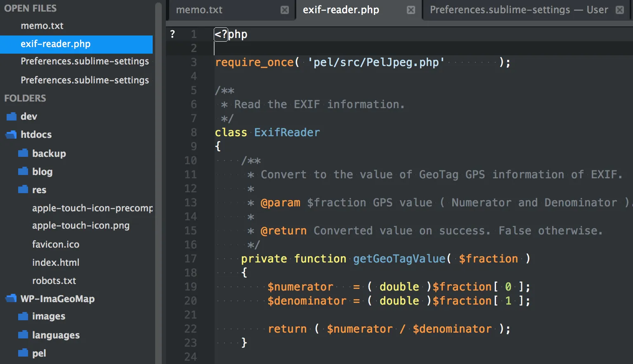Open memo.txt from open files list
This screenshot has width=633, height=364.
point(42,26)
